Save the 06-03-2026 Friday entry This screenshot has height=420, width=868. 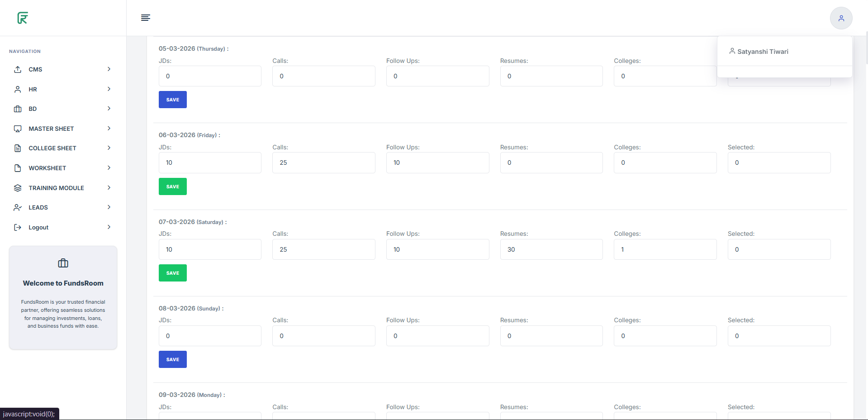173,186
